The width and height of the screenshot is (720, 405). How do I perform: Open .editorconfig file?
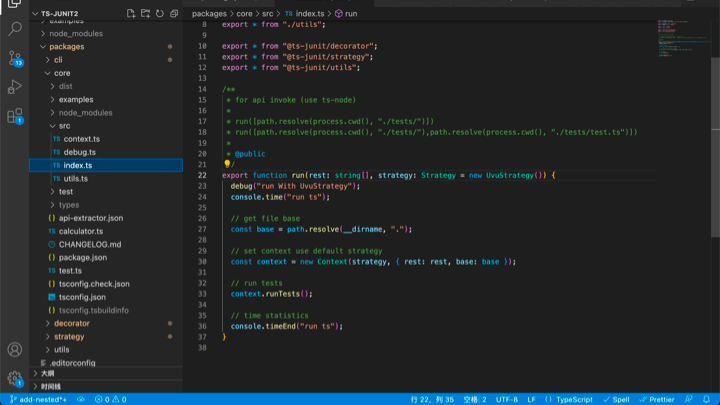click(106, 363)
